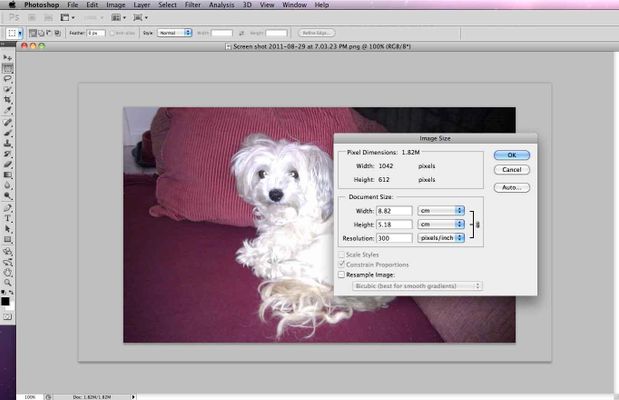Click OK in the Image Size dialog
The width and height of the screenshot is (619, 400).
(511, 155)
